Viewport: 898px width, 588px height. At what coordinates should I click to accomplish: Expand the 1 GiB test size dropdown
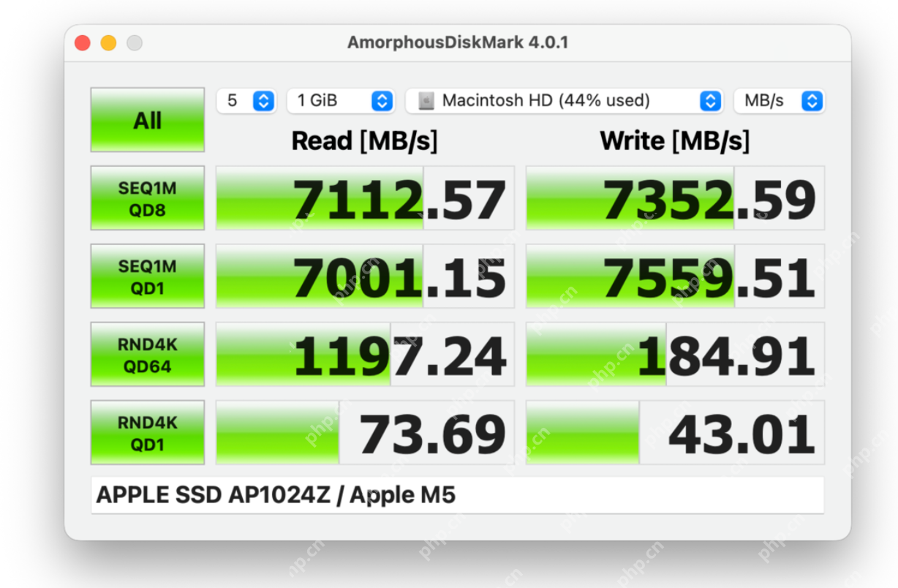point(340,101)
